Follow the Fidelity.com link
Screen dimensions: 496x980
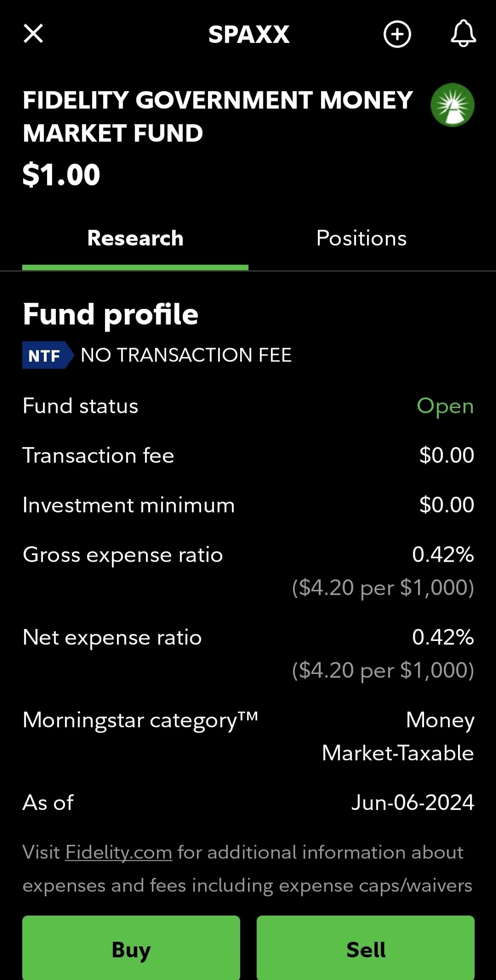click(x=119, y=852)
